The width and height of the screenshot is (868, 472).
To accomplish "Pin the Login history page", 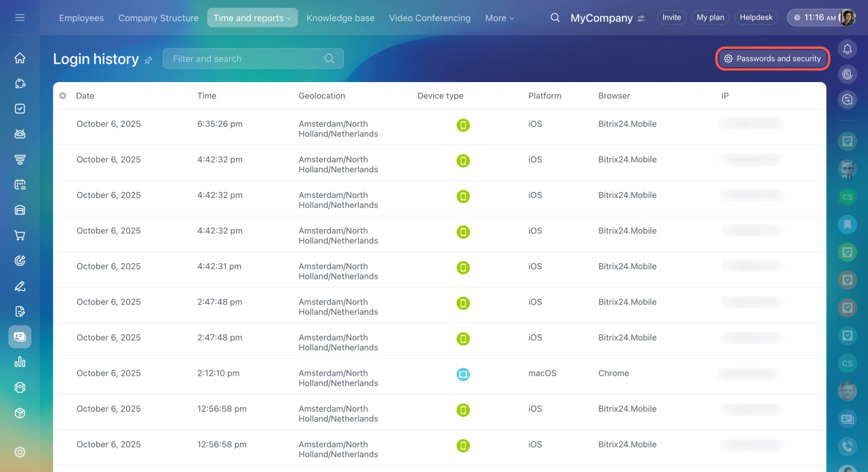I will coord(149,60).
